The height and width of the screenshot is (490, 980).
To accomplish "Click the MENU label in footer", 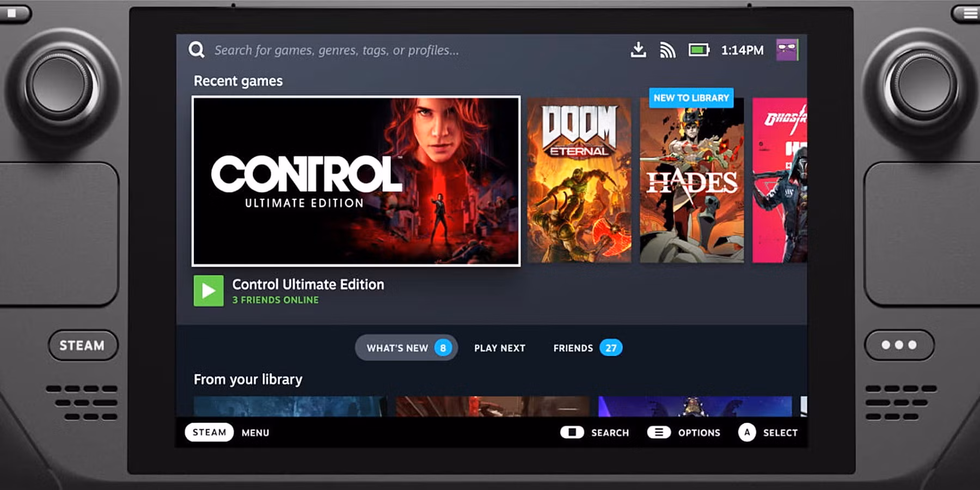I will pos(255,433).
